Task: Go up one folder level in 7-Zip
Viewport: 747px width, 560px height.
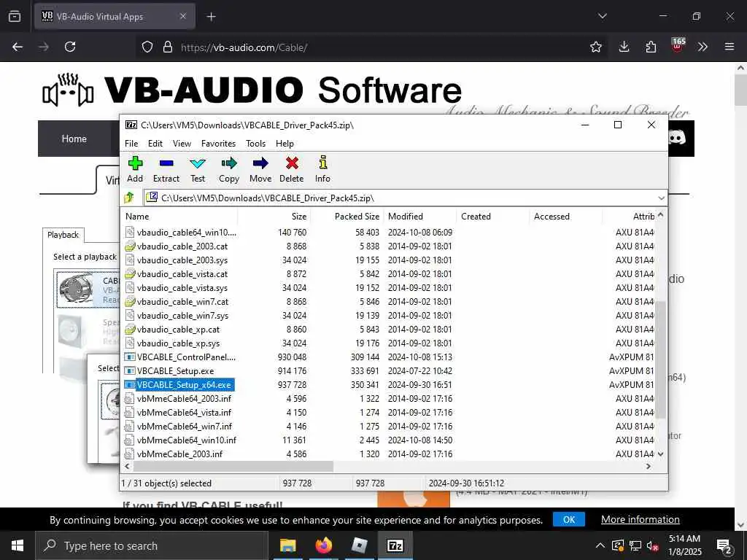Action: point(129,198)
